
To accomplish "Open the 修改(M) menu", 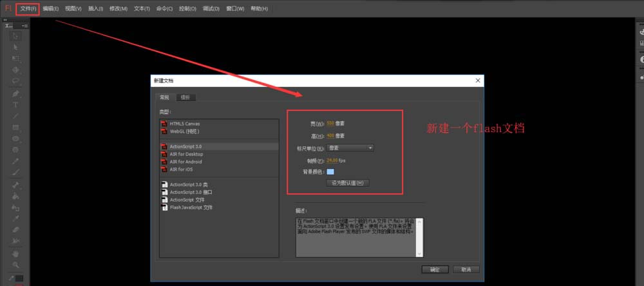I will click(118, 8).
